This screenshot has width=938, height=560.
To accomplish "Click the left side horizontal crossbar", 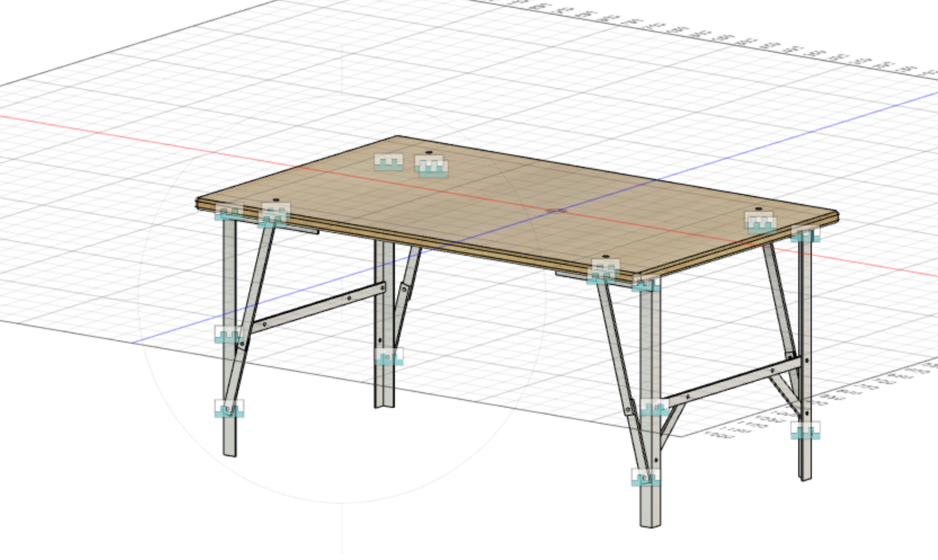I will click(318, 307).
